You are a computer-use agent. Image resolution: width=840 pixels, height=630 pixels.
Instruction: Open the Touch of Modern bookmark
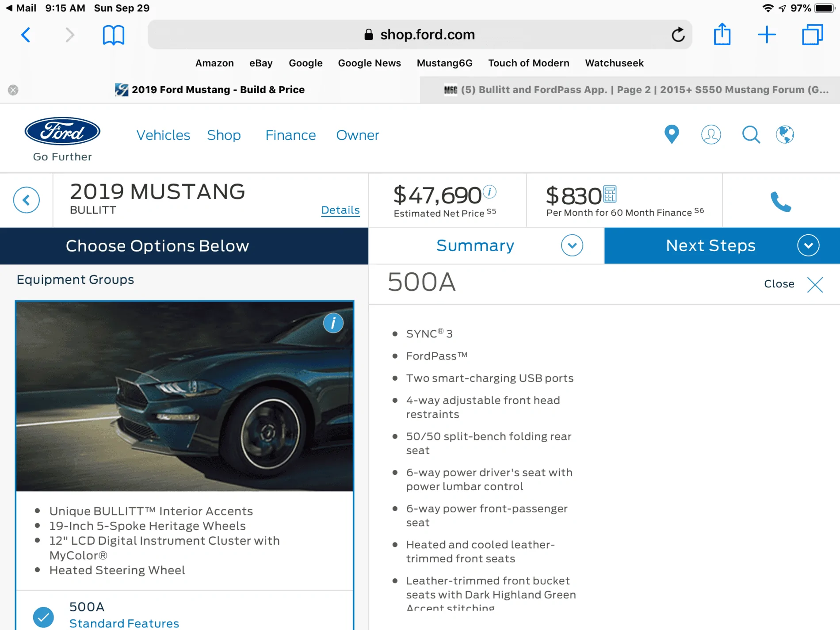[528, 63]
